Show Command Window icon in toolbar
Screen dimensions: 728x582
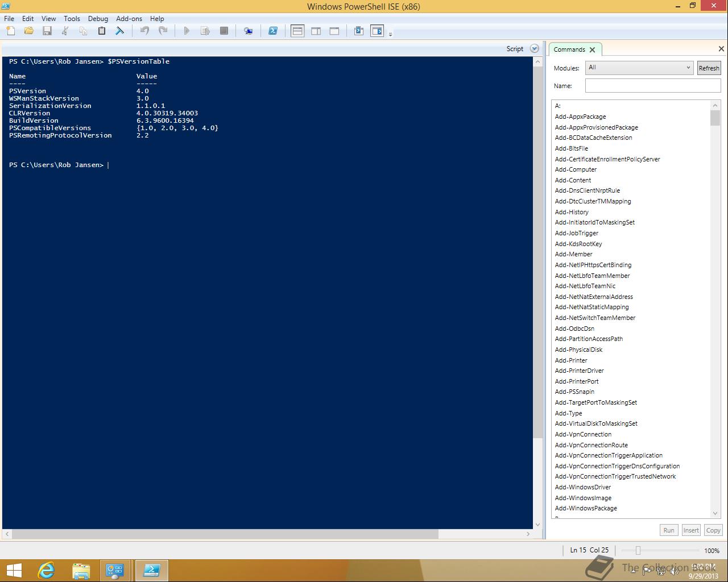point(359,31)
